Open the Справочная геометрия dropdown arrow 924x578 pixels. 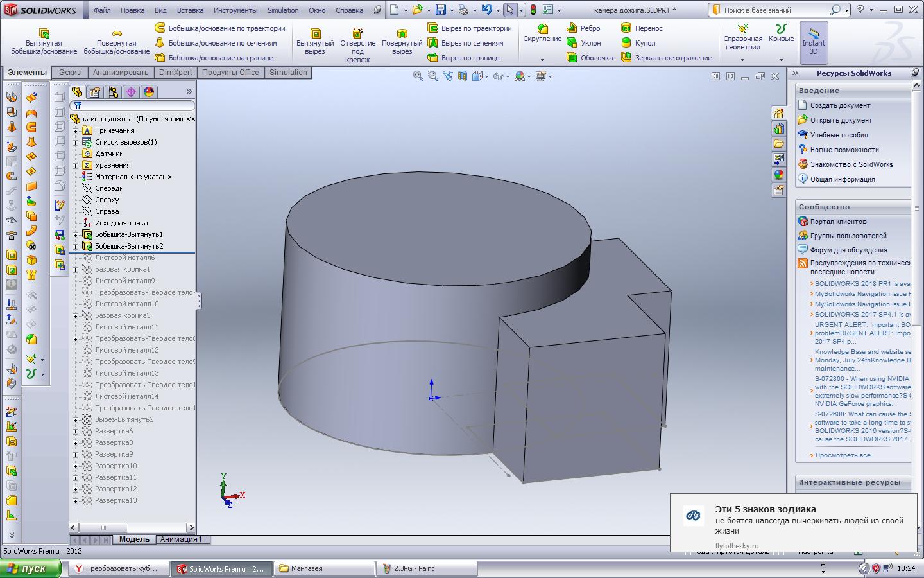coord(742,60)
